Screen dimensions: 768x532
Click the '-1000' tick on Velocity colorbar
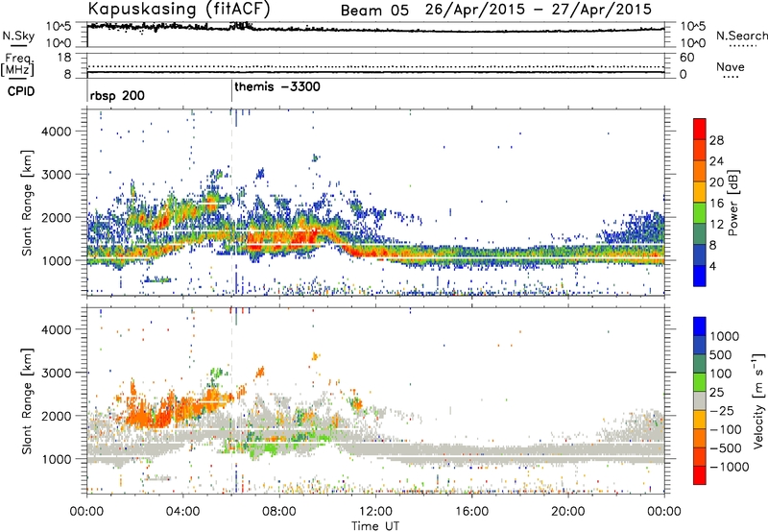[730, 467]
